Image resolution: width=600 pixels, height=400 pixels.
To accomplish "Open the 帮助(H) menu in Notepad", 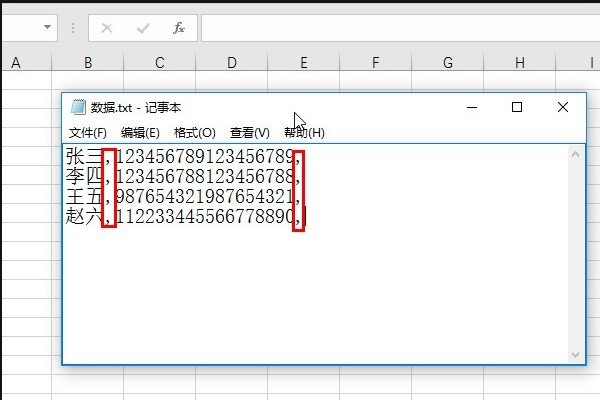I will (304, 133).
